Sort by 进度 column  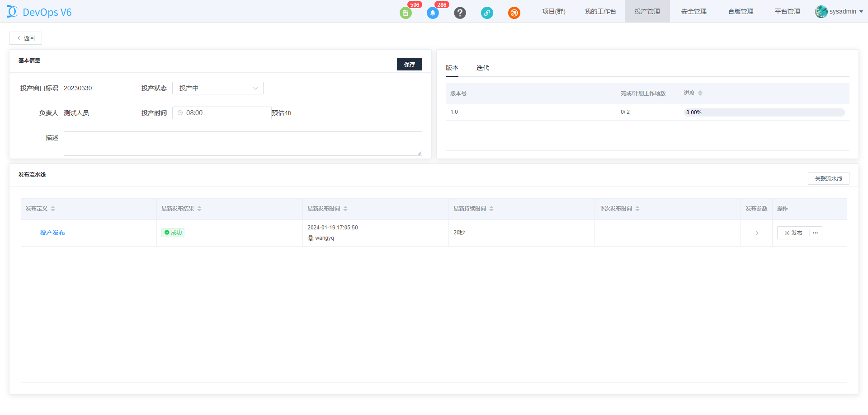point(693,93)
